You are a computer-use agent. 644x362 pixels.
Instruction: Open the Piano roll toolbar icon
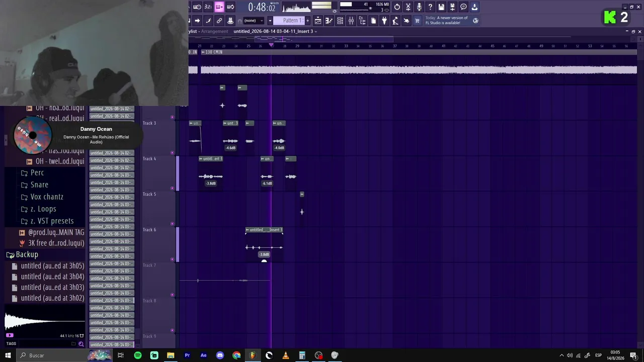pos(329,21)
